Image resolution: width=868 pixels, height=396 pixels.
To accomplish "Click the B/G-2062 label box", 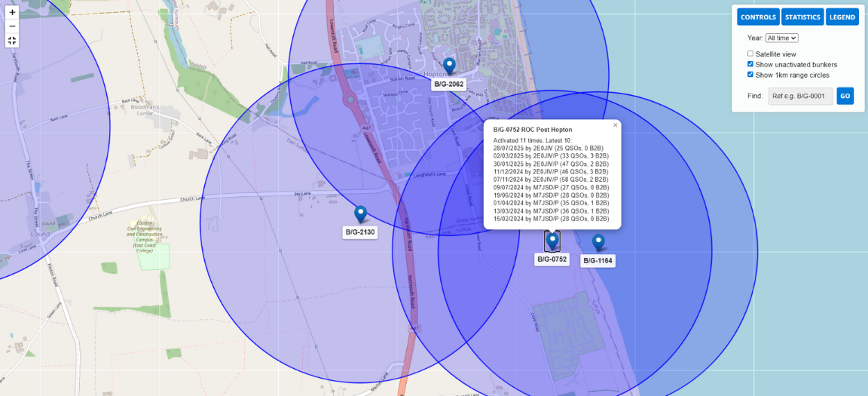I will (448, 84).
